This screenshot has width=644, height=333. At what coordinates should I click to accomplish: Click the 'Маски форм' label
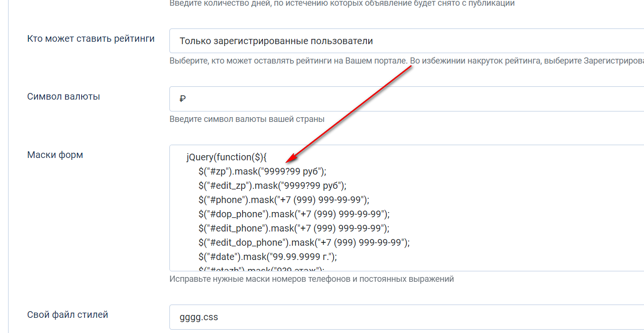[55, 155]
